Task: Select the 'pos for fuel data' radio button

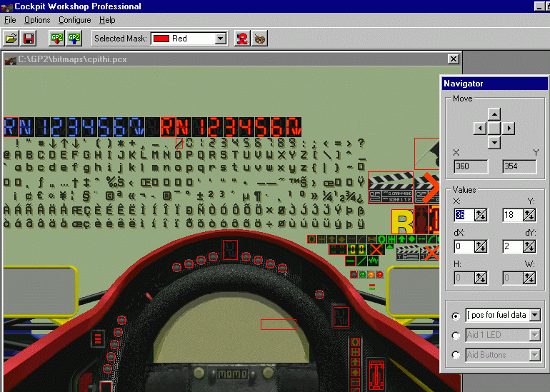Action: point(456,316)
